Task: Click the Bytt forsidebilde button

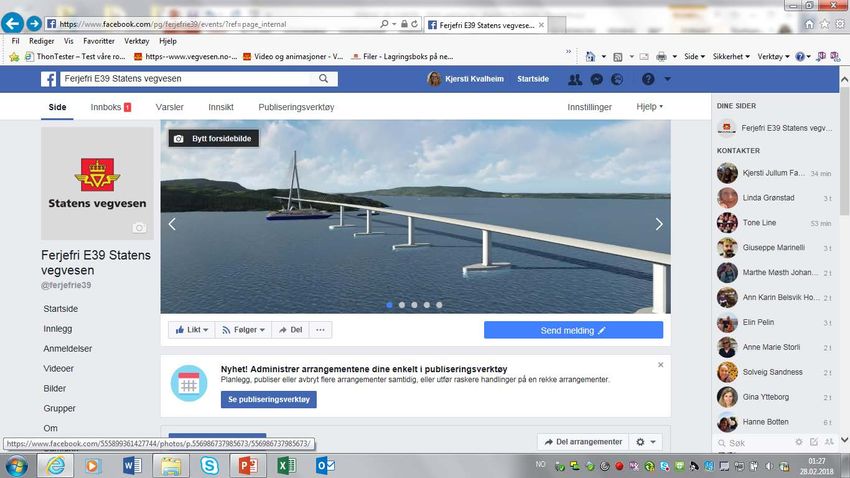Action: [214, 139]
